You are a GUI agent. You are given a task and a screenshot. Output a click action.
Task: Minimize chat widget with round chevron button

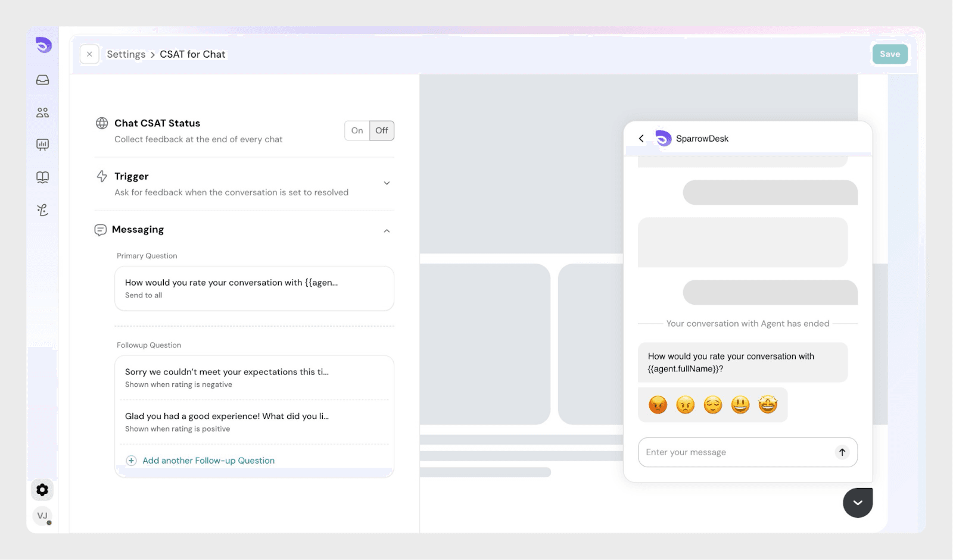click(857, 503)
